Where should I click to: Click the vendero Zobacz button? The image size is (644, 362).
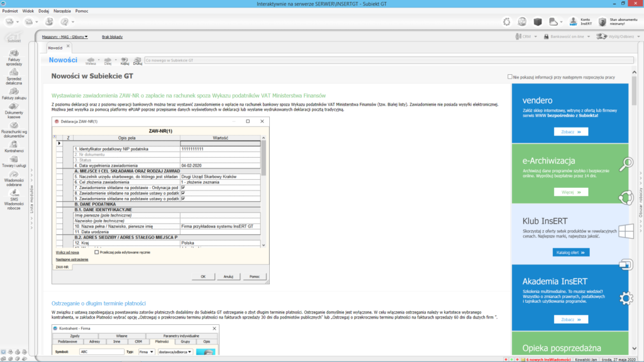[571, 132]
